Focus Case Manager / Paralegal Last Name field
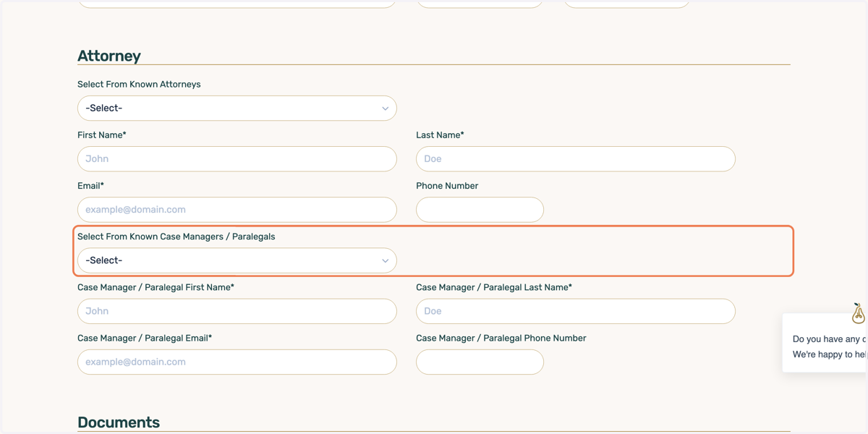This screenshot has width=868, height=434. click(x=576, y=311)
